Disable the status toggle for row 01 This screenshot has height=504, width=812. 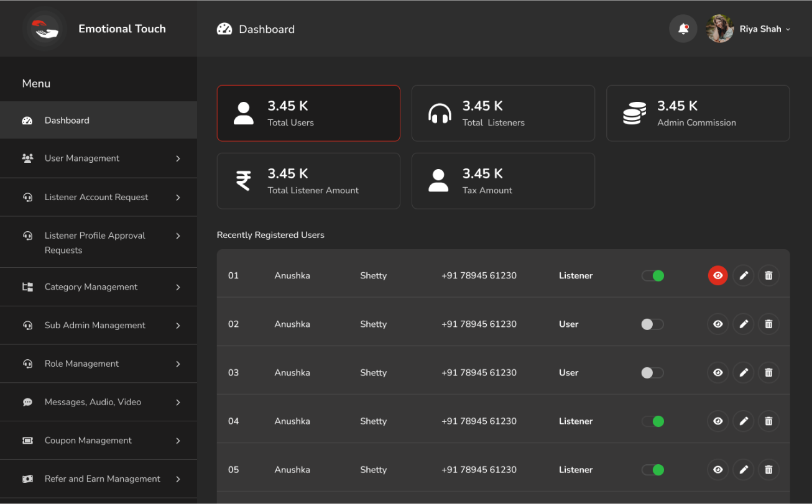tap(652, 275)
